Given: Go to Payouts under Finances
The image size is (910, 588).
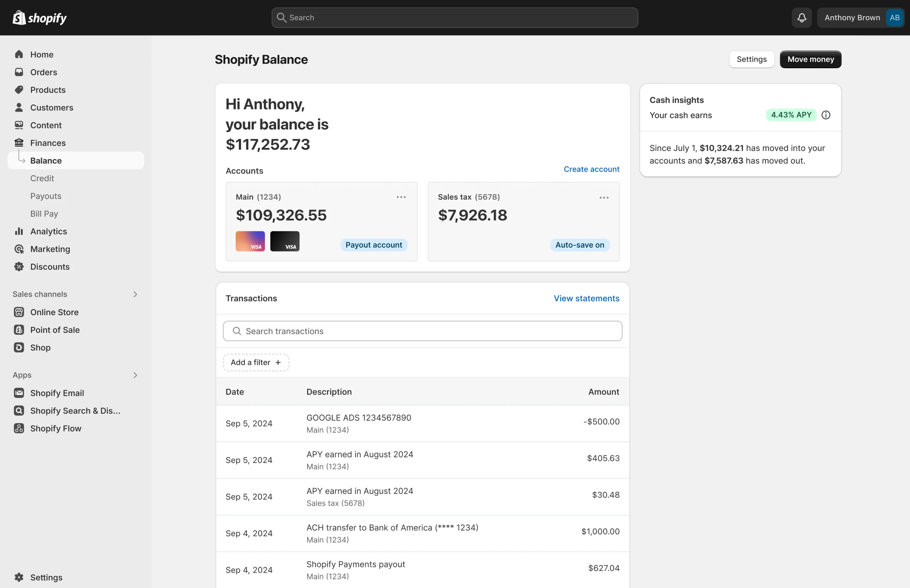Looking at the screenshot, I should (46, 196).
